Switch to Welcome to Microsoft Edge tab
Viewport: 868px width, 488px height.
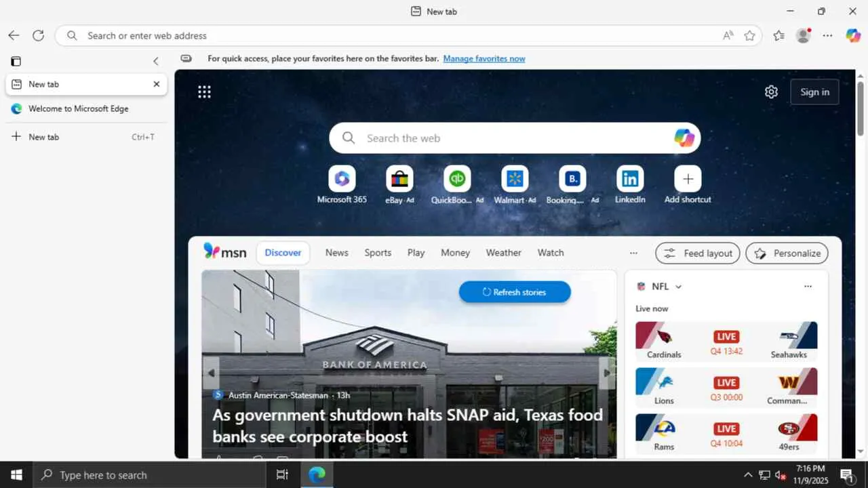tap(86, 108)
